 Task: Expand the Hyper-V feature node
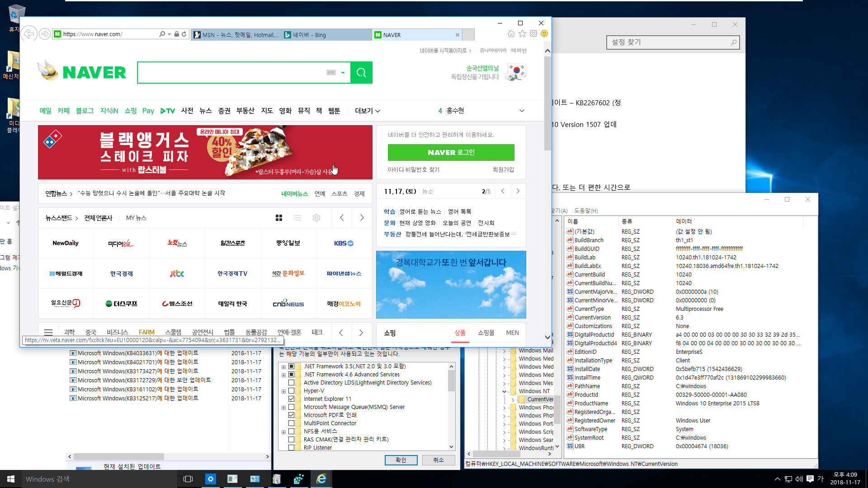[283, 391]
